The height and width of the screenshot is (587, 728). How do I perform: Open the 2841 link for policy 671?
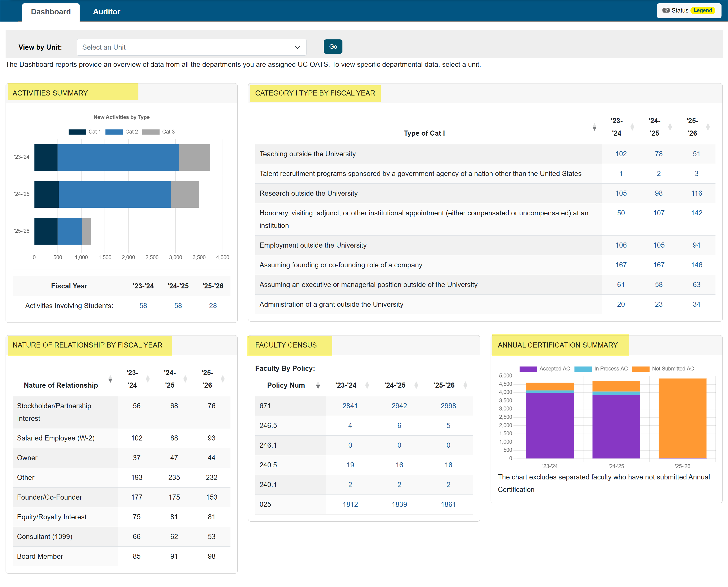(x=350, y=406)
